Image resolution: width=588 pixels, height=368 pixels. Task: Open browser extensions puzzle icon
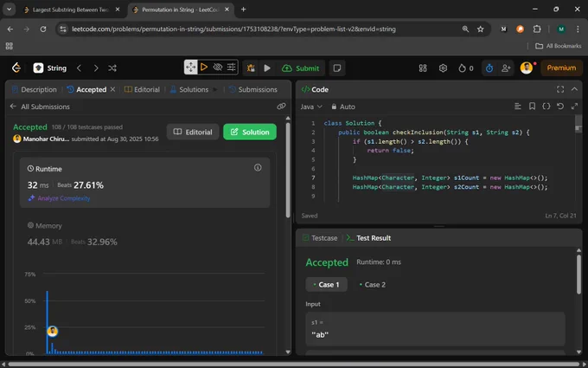coord(537,29)
